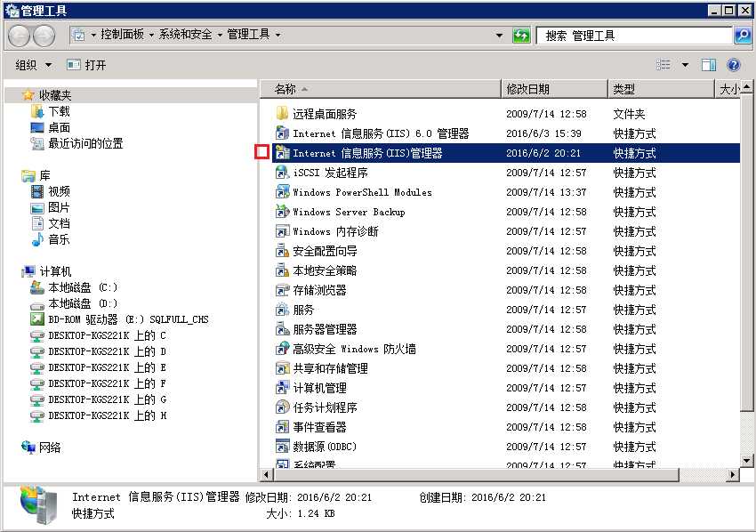Select 库 in the navigation pane
Viewport: 756px width, 532px height.
[44, 175]
